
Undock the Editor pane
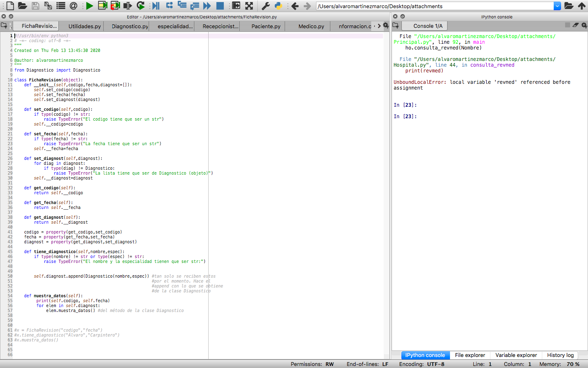coord(11,16)
